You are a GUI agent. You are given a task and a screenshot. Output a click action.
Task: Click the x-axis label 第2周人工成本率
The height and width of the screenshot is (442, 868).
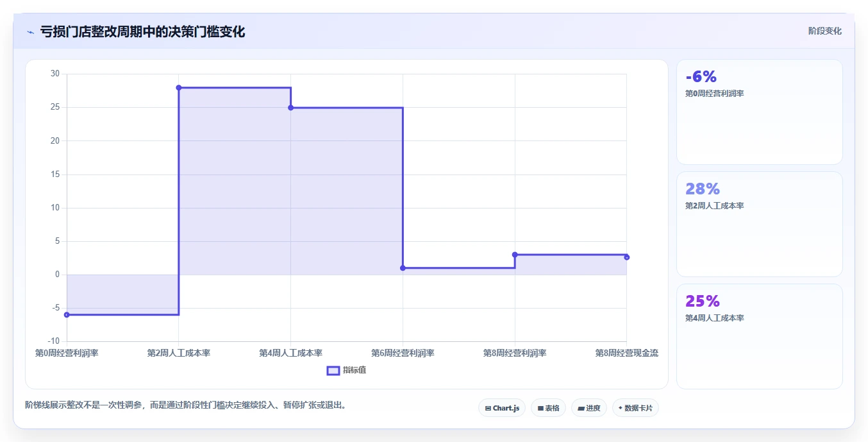click(x=179, y=353)
